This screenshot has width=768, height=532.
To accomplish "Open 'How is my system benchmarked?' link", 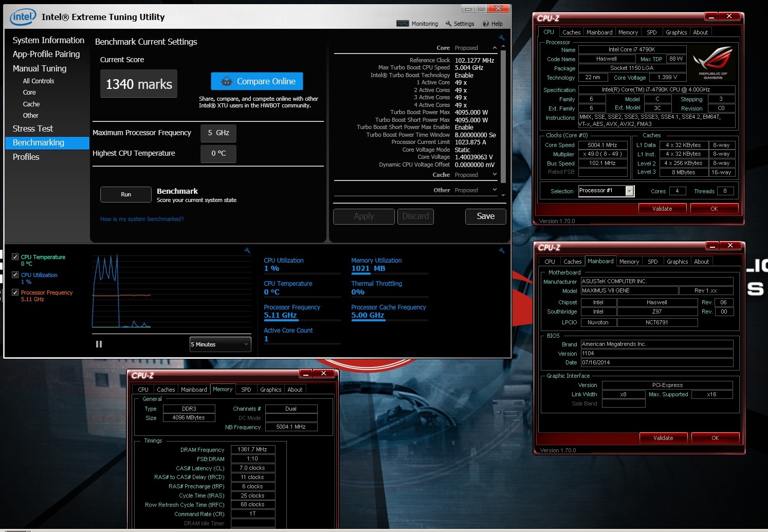I will (142, 219).
